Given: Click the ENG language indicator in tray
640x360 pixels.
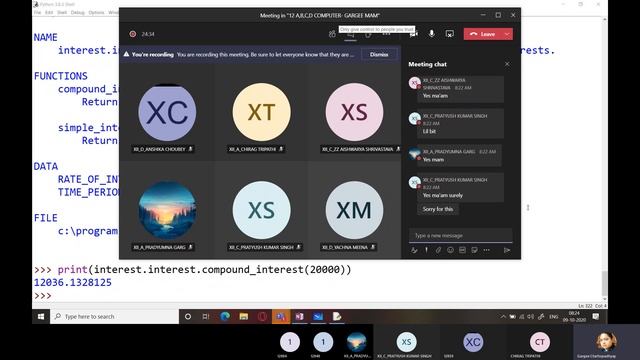Looking at the screenshot, I should [x=553, y=316].
